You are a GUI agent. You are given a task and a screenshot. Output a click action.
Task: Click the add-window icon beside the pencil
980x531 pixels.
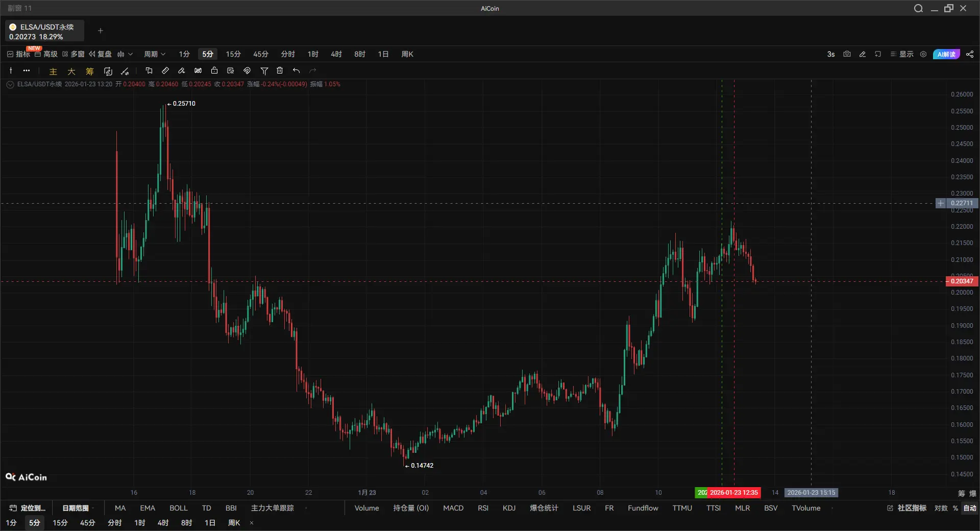878,54
